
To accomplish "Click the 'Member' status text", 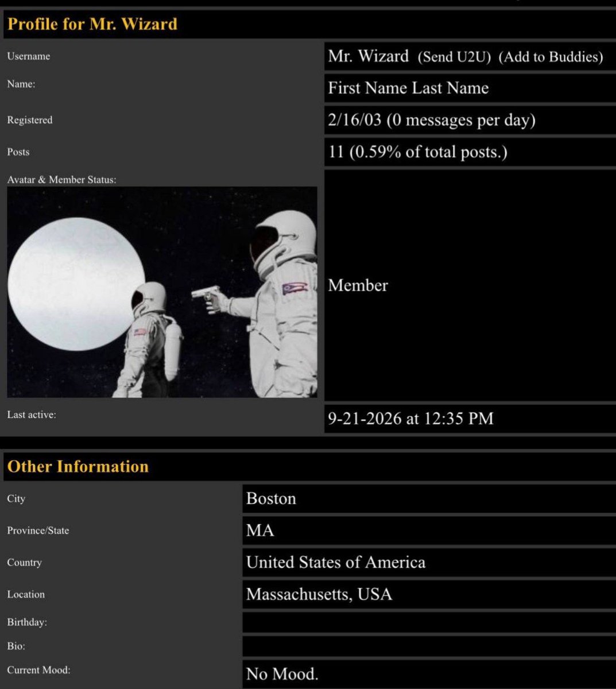I will 358,285.
